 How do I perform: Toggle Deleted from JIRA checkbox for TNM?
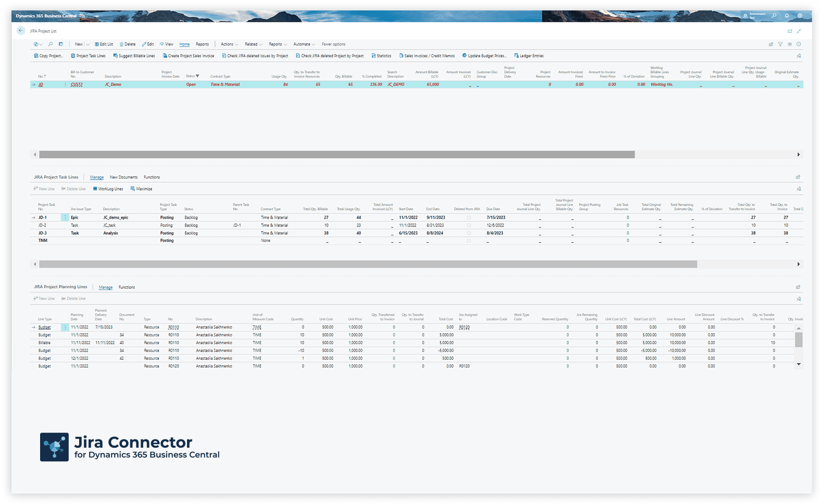[469, 241]
